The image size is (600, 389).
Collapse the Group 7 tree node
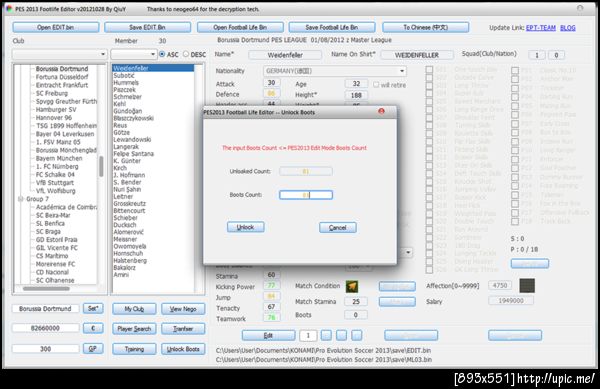point(21,199)
